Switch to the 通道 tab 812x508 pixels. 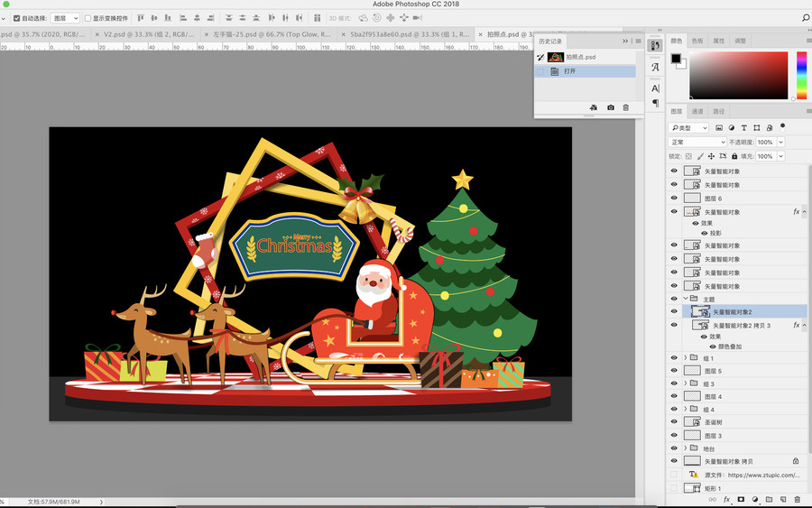697,111
